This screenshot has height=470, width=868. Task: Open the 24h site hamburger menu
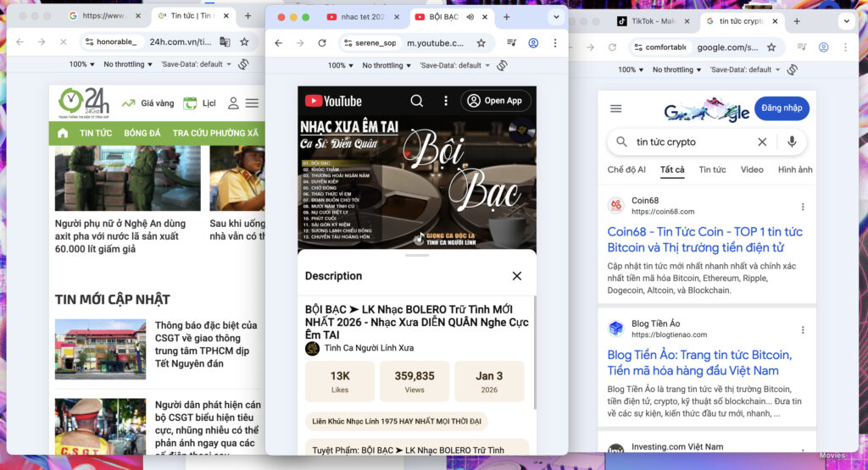point(252,103)
